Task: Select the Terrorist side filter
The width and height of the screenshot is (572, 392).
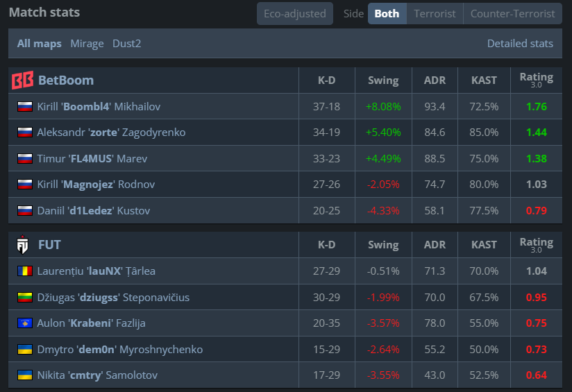Action: [435, 14]
